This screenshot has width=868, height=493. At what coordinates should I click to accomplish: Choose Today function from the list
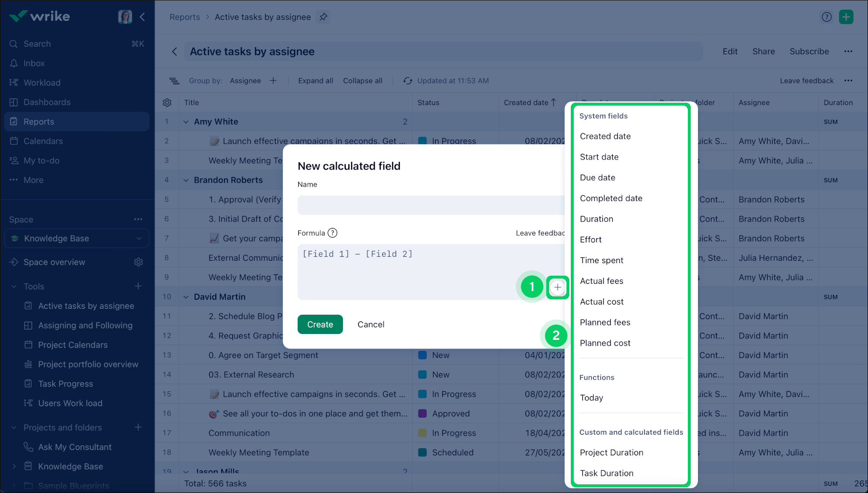tap(591, 398)
